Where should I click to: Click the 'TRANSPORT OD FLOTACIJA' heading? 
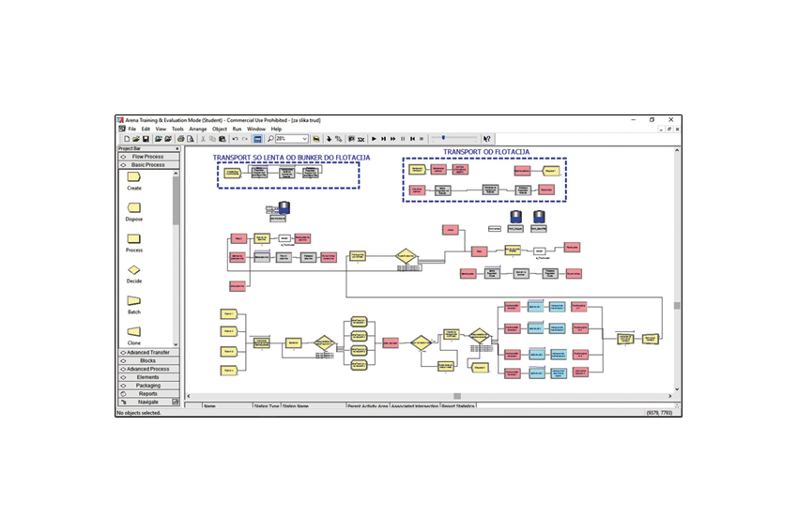486,152
